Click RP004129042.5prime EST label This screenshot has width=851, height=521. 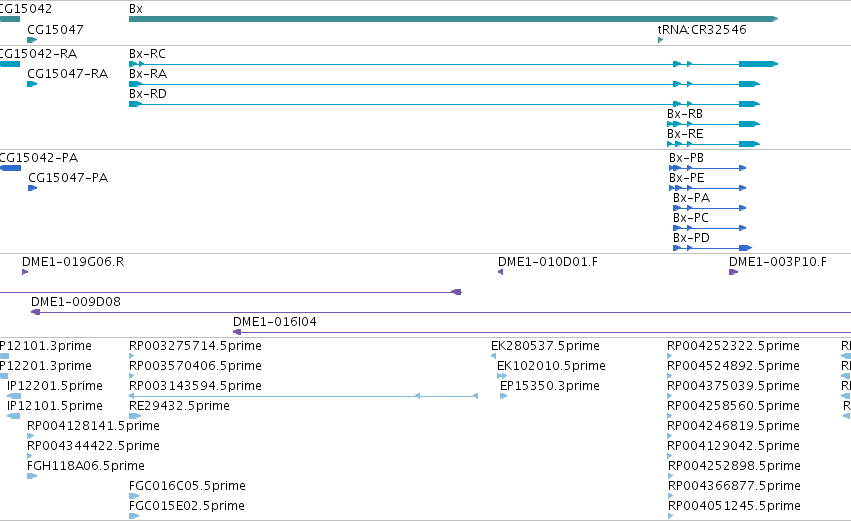click(x=733, y=447)
